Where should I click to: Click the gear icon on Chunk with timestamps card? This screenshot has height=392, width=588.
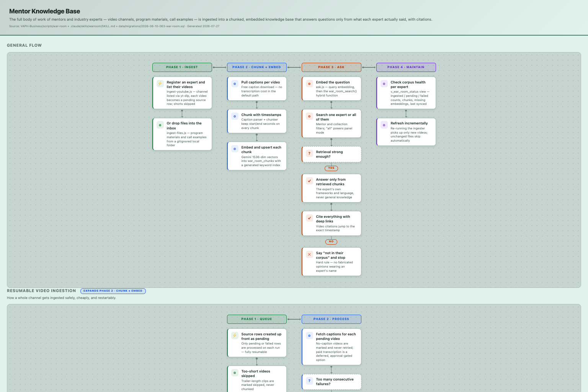(x=235, y=116)
